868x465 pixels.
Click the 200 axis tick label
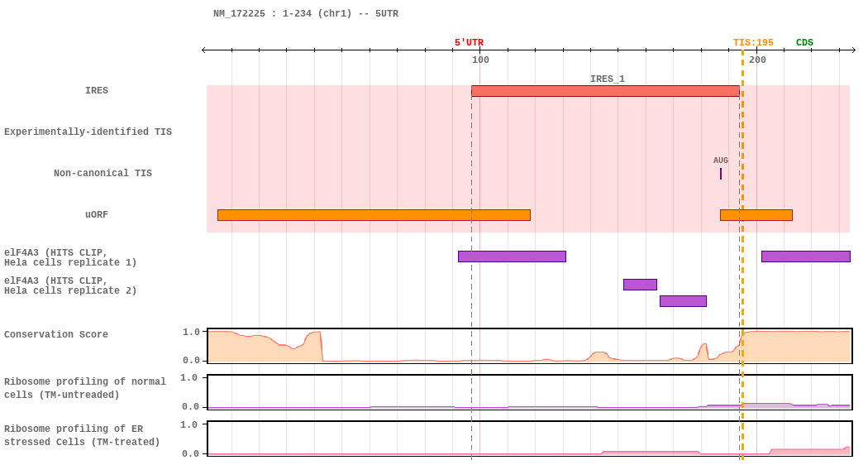757,60
